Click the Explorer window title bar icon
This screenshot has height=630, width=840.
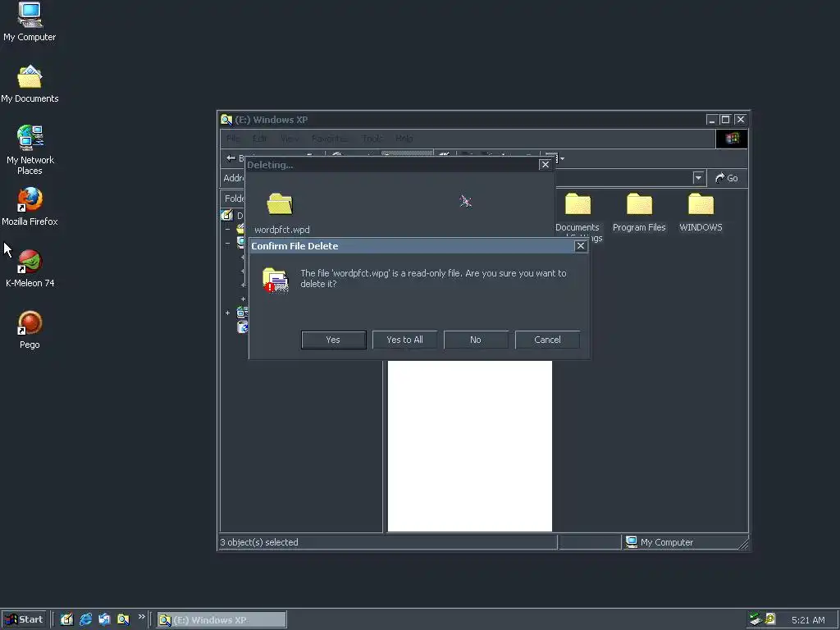226,120
